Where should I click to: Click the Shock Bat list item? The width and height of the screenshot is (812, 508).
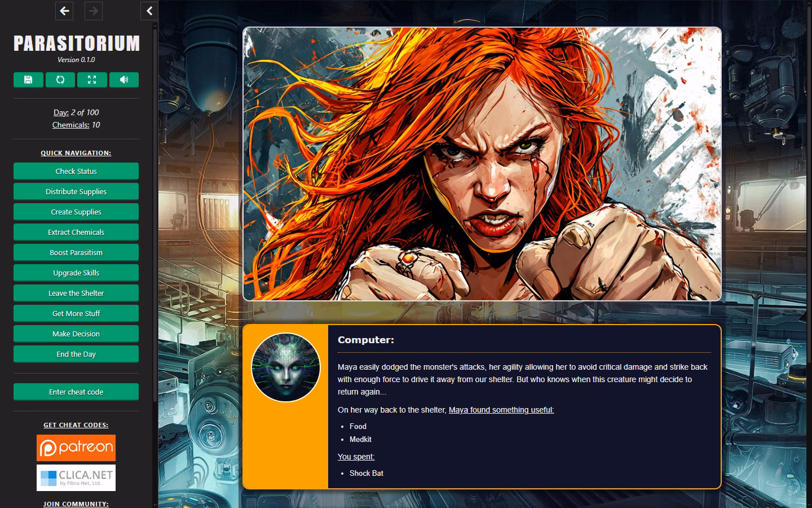point(367,473)
